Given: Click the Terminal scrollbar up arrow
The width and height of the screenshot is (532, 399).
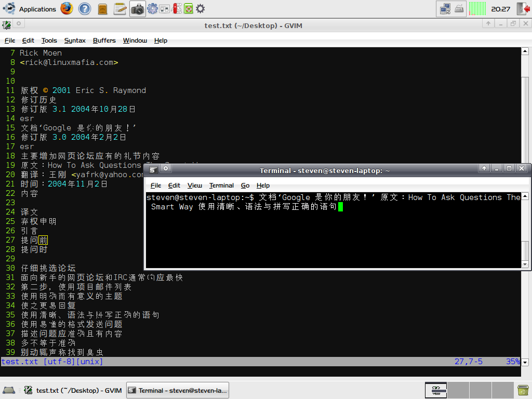Looking at the screenshot, I should tap(525, 196).
